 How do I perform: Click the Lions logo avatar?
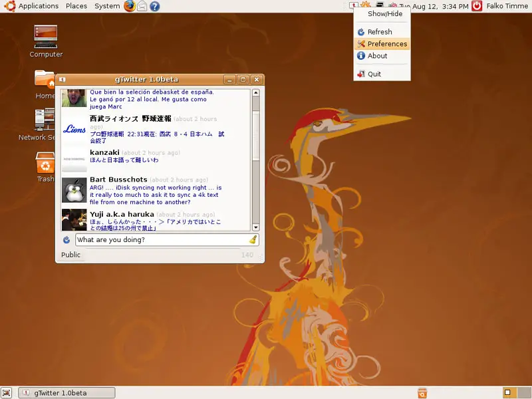point(74,129)
